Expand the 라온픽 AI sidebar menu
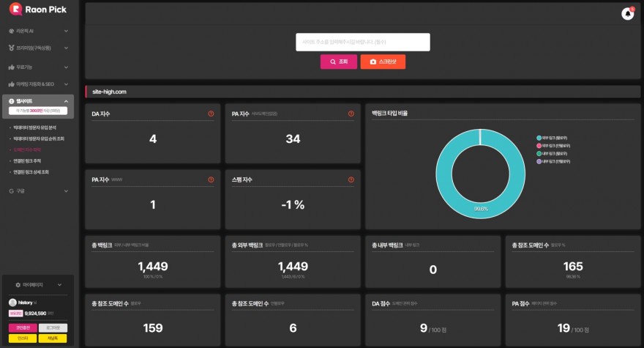The width and height of the screenshot is (644, 348). (38, 31)
